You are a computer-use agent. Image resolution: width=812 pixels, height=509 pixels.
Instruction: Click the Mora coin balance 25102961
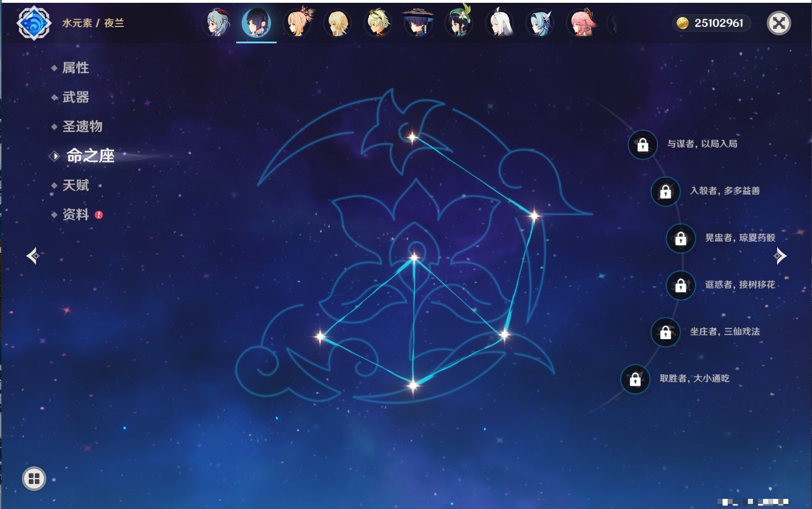(x=711, y=23)
